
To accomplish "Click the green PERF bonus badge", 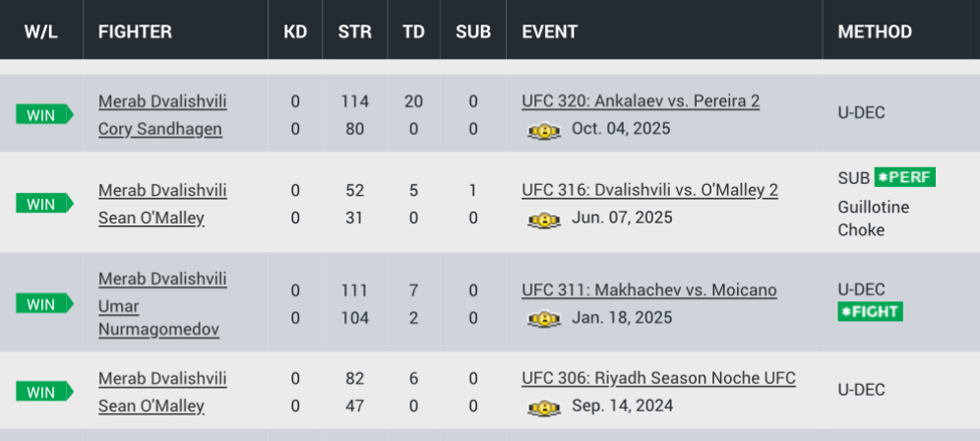I will (904, 177).
